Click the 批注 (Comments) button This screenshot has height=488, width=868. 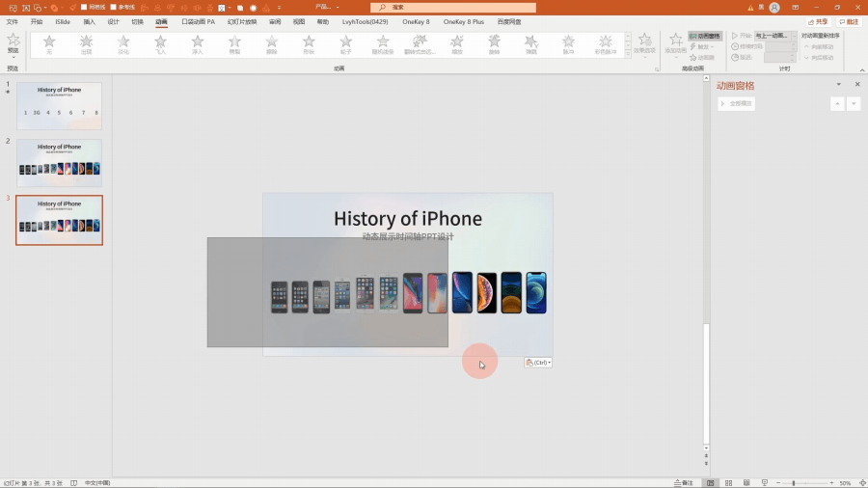[849, 21]
